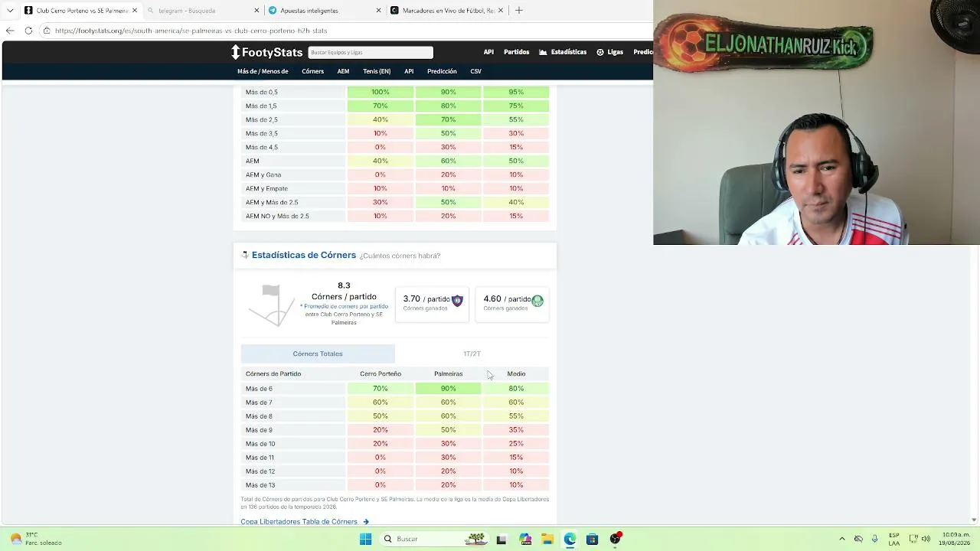Image resolution: width=980 pixels, height=551 pixels.
Task: Open the Predicción submenu link
Action: click(442, 71)
